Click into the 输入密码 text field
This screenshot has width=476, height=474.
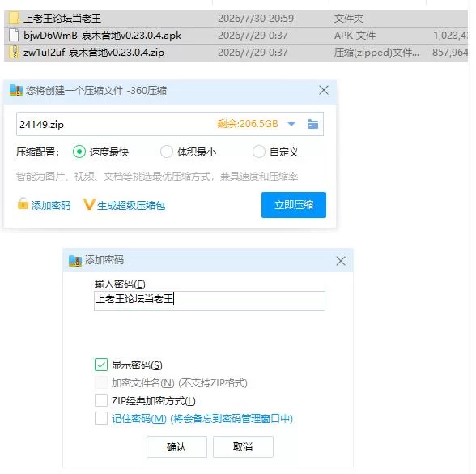click(x=210, y=301)
